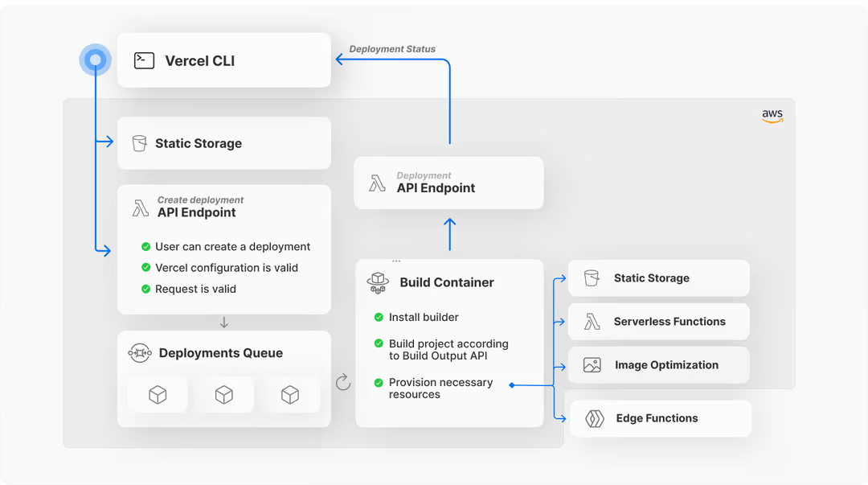Click the Deployments Queue icon
Screen dimensions: 868x485
click(x=140, y=352)
